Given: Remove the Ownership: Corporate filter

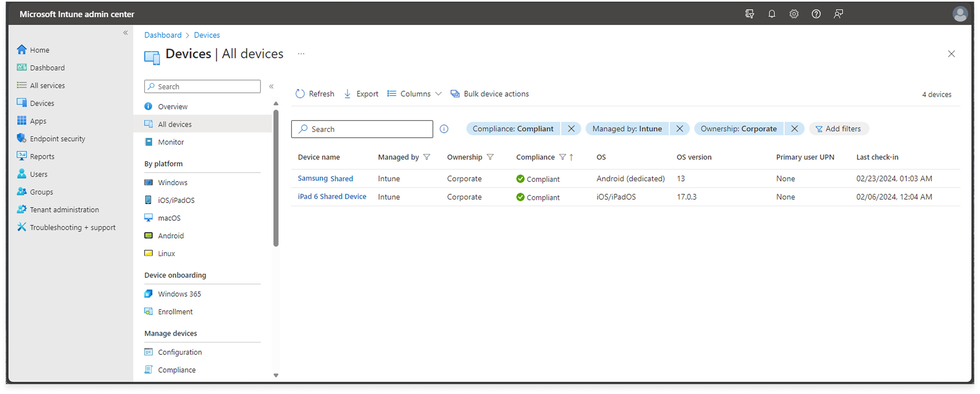Looking at the screenshot, I should 794,129.
